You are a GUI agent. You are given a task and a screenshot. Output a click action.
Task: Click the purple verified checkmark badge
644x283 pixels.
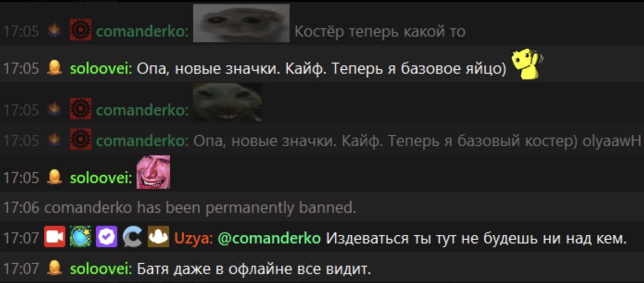tap(106, 237)
